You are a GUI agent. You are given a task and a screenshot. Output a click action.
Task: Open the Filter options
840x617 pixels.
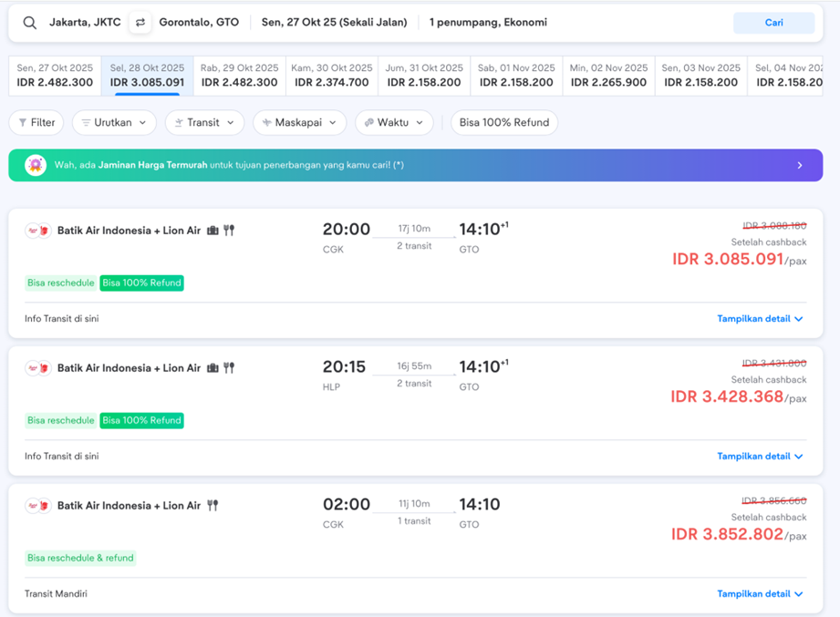tap(36, 123)
